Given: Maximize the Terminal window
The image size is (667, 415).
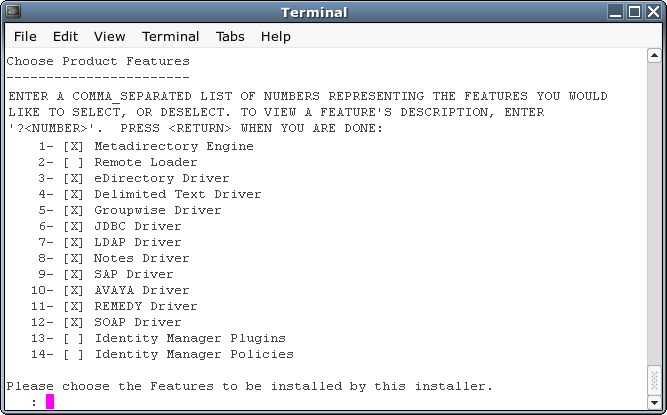Looking at the screenshot, I should pyautogui.click(x=634, y=11).
